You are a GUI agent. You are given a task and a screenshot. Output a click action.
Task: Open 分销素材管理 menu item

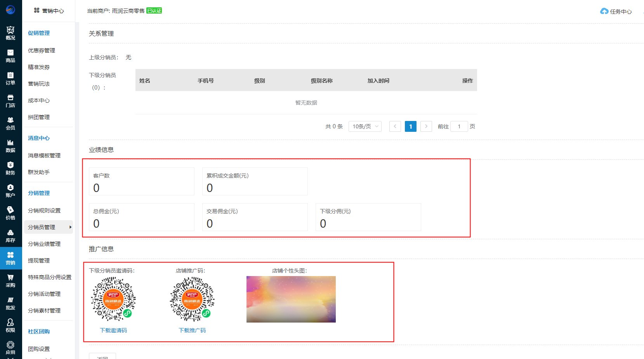(44, 311)
